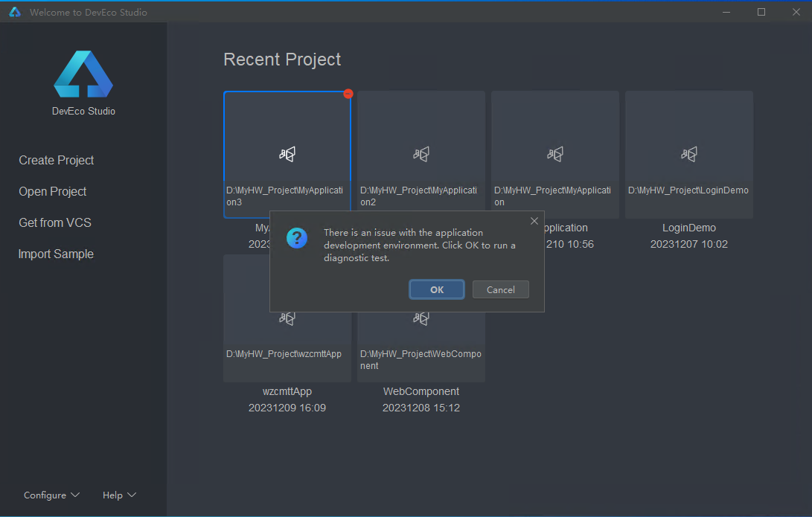Click the question mark icon in dialog

tap(297, 238)
